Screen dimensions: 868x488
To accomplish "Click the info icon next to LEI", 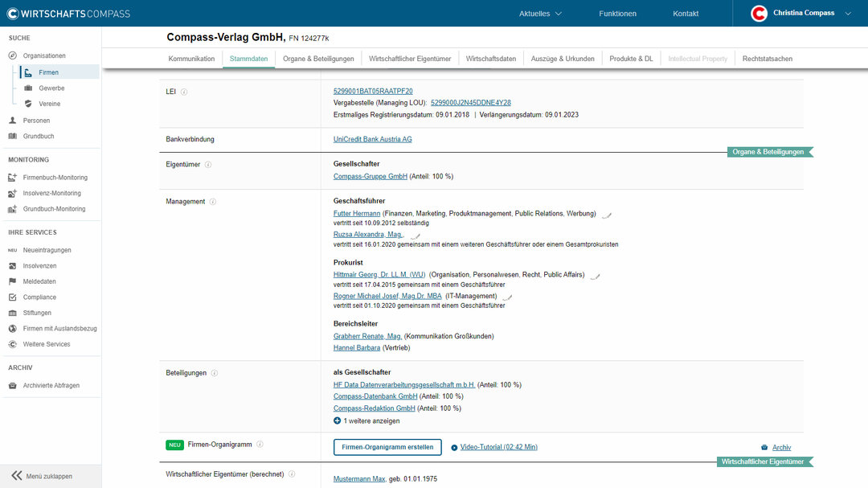I will tap(184, 92).
